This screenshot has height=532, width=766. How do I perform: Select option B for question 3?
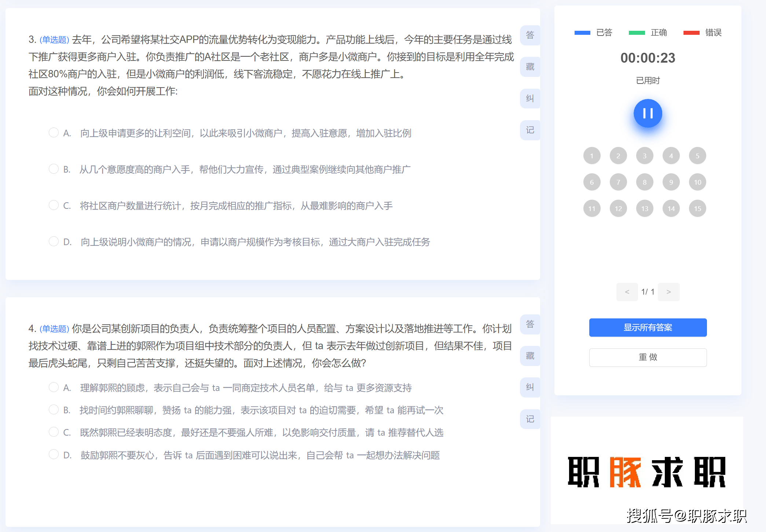coord(54,169)
